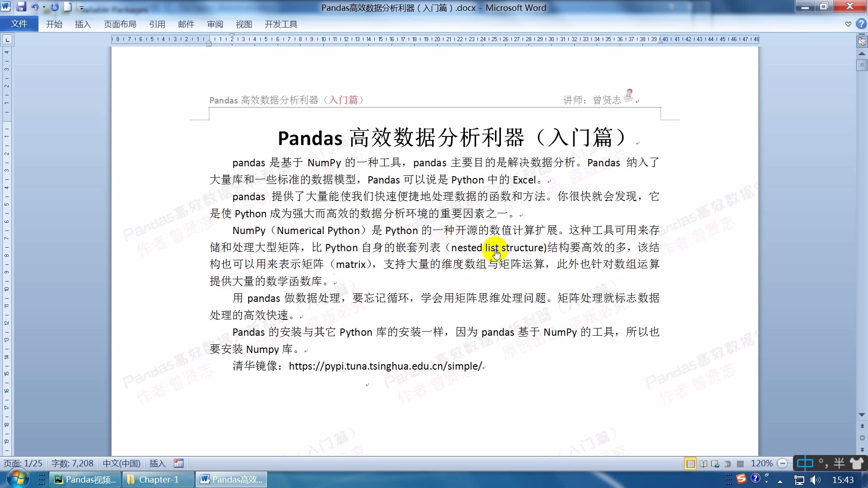Toggle 插入/改写 overwrite mode in status bar
The height and width of the screenshot is (488, 868).
coord(157,463)
